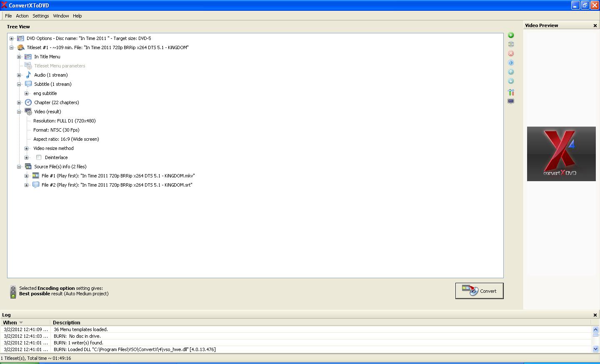Select log entry "BURN: 1 writer(s) found."
The image size is (600, 364).
coord(296,342)
